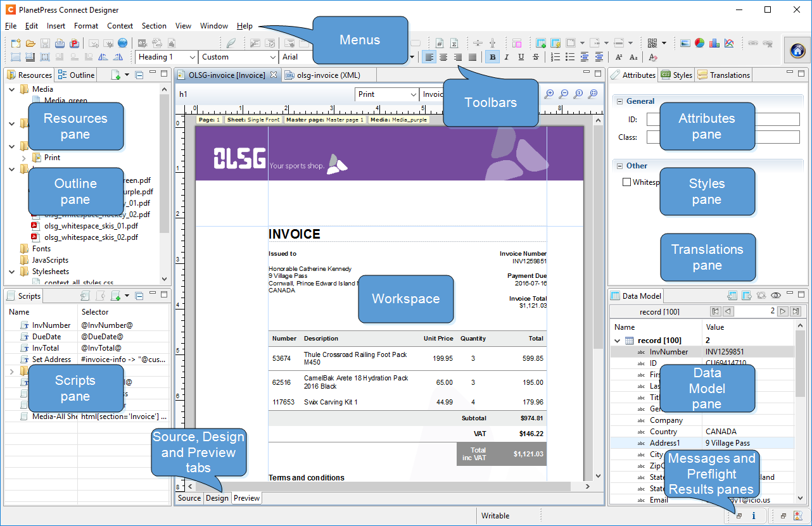
Task: Click the red PDF proof print icon
Action: (x=74, y=43)
